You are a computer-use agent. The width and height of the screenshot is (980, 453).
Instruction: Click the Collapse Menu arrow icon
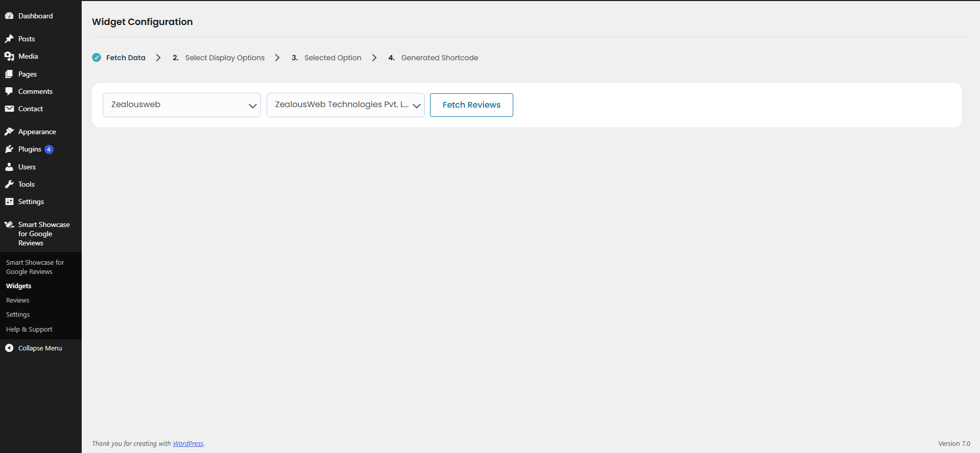tap(9, 348)
